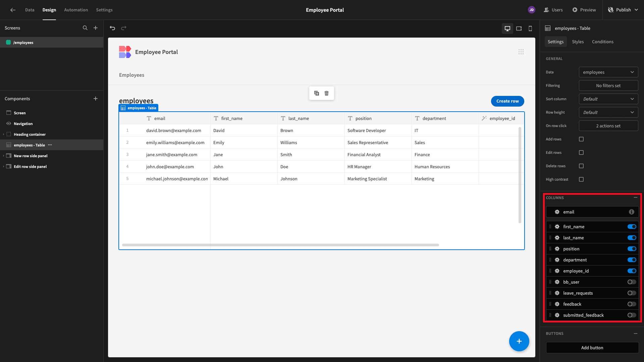Switch to the Data tab

point(30,10)
